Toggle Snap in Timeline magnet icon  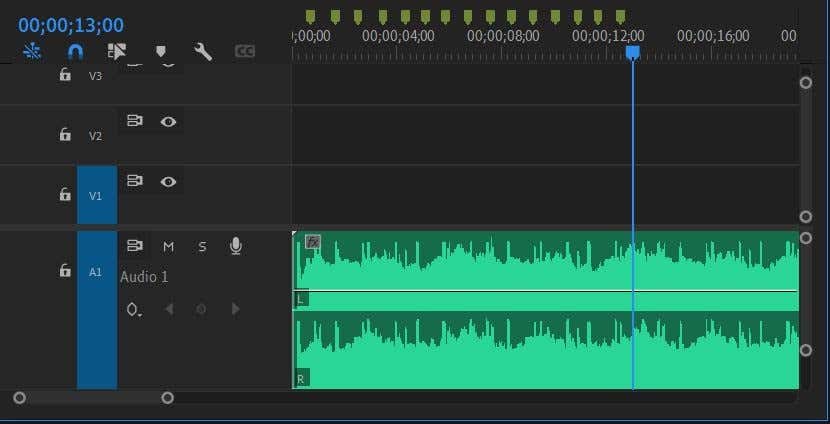point(75,51)
